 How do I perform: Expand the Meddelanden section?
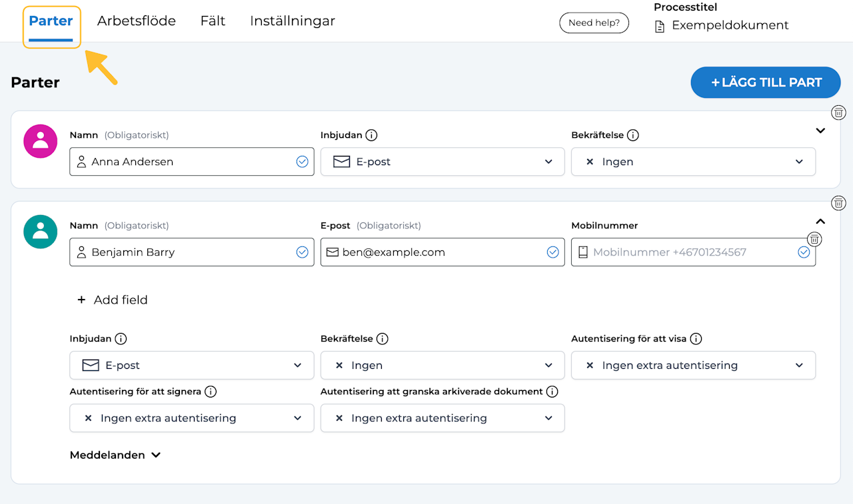[x=115, y=455]
